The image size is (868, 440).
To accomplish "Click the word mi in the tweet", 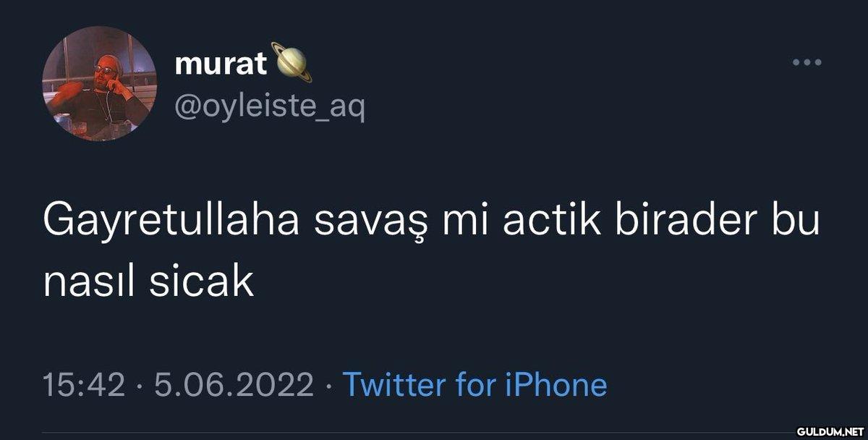I will [462, 223].
